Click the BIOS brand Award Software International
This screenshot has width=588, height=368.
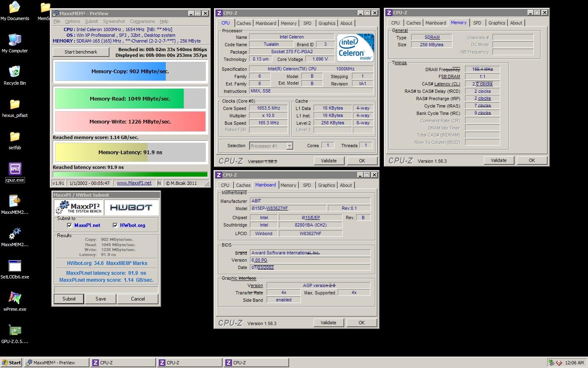310,253
